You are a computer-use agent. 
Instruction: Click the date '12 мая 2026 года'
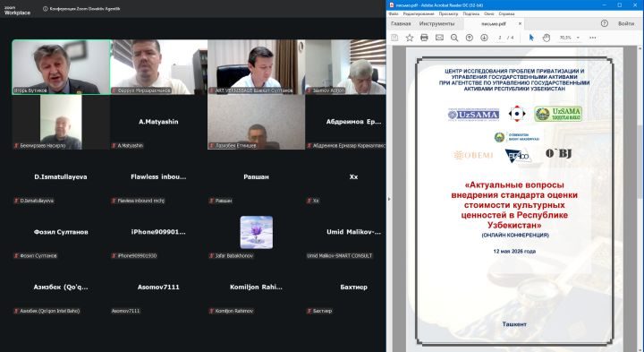pos(514,251)
